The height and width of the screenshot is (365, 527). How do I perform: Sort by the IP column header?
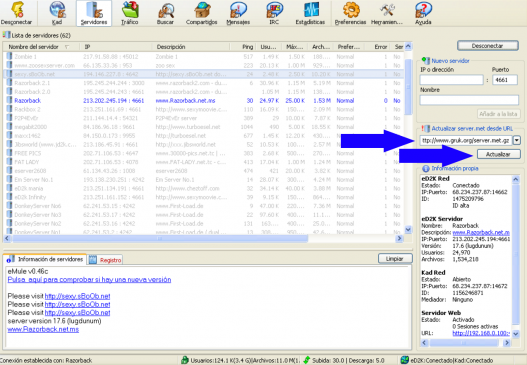(x=116, y=47)
